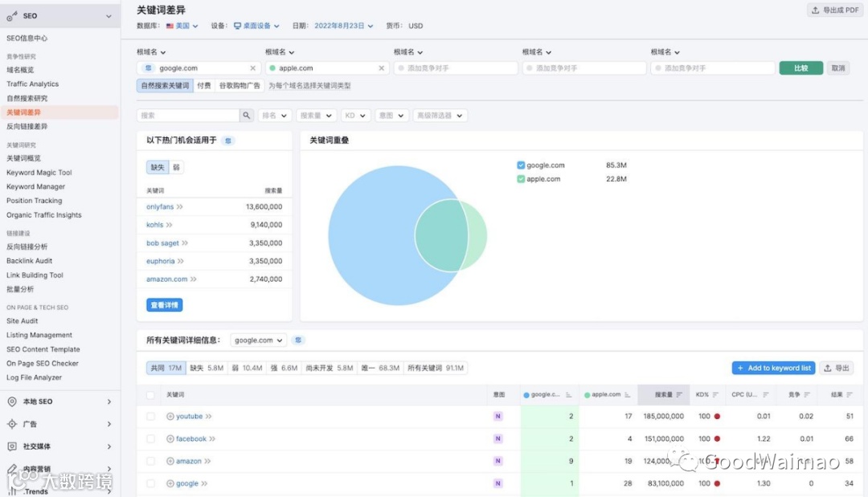Open Keyword Magic Tool in sidebar
Screen dimensions: 868x497
pos(39,173)
